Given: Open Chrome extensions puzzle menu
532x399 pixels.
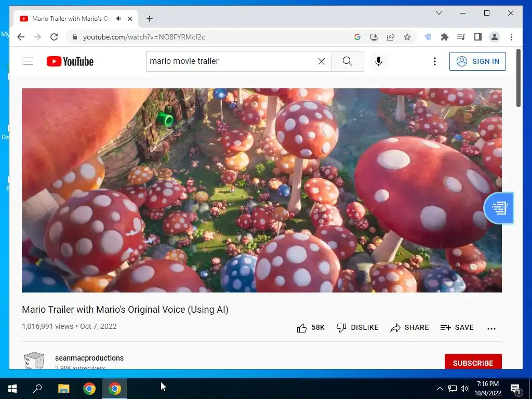Looking at the screenshot, I should pyautogui.click(x=445, y=37).
